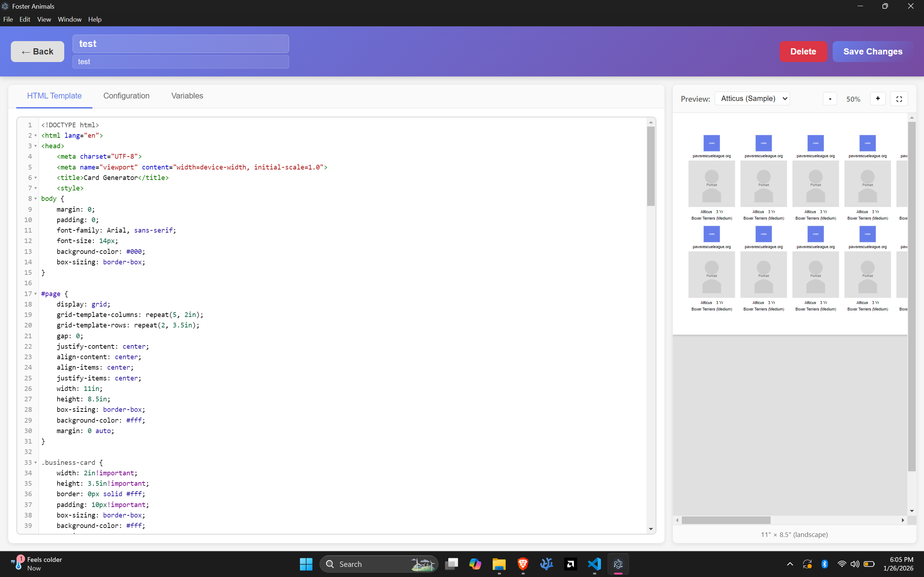The image size is (924, 577).
Task: Click the preview horizontal scrollbar thumb
Action: pos(725,520)
